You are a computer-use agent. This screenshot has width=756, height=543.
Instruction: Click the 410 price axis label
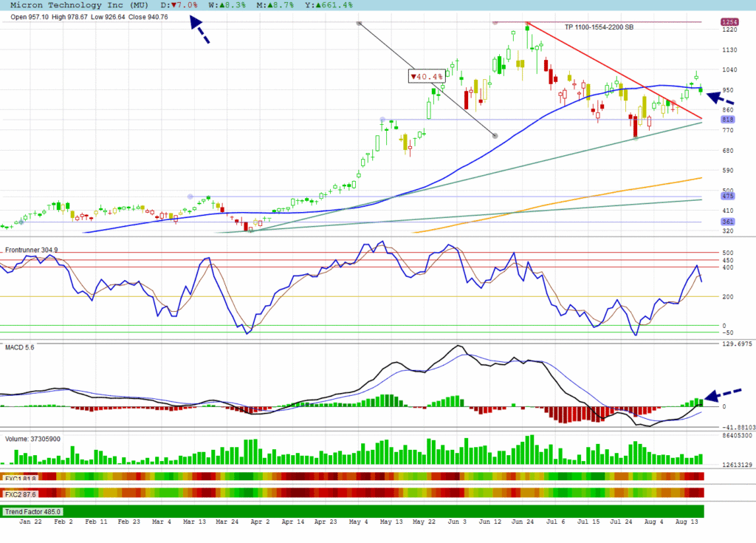point(727,211)
